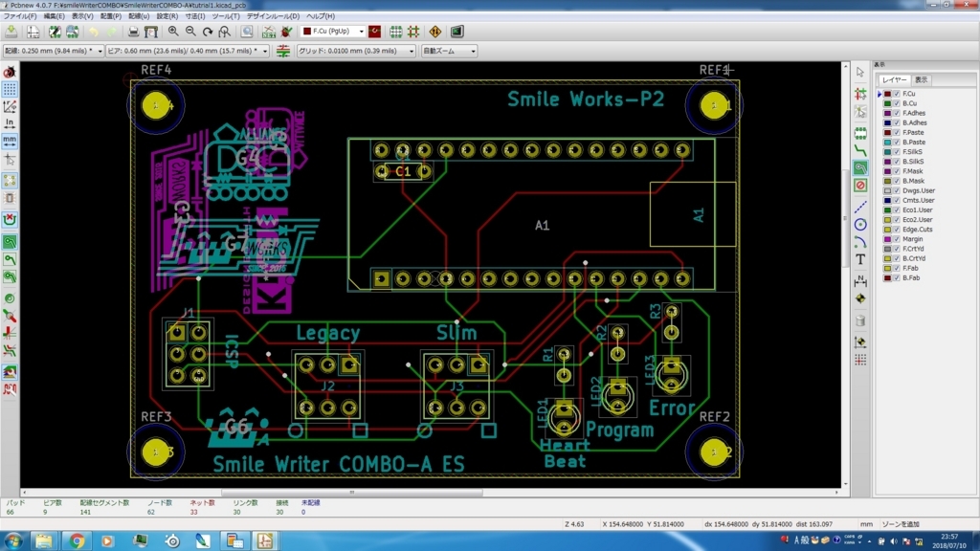Click the Zoom in magnifier

tap(173, 32)
